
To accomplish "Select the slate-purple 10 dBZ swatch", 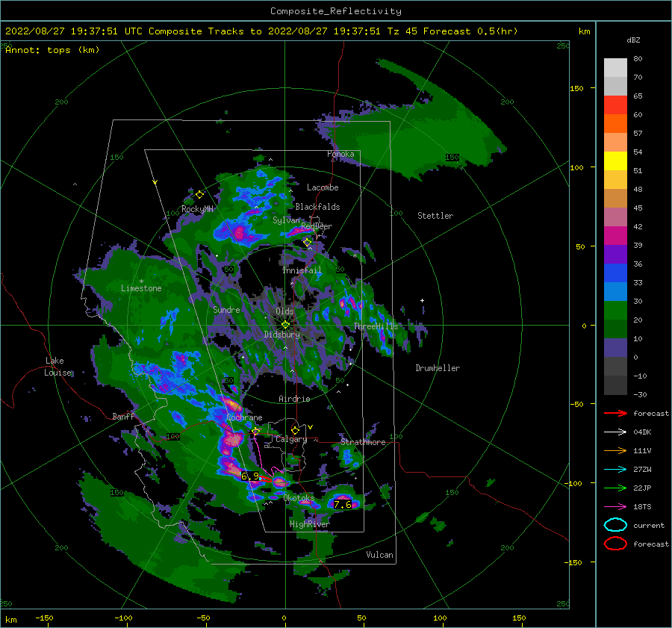I will (x=615, y=348).
